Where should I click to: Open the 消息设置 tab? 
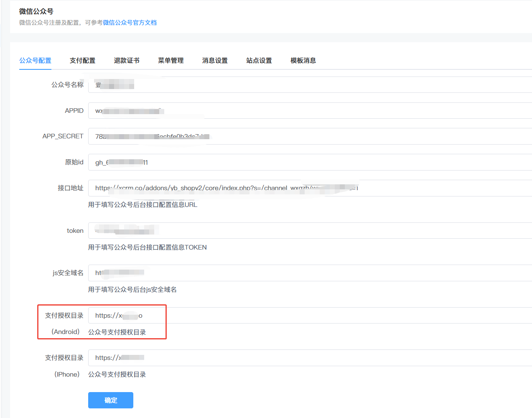(x=215, y=61)
